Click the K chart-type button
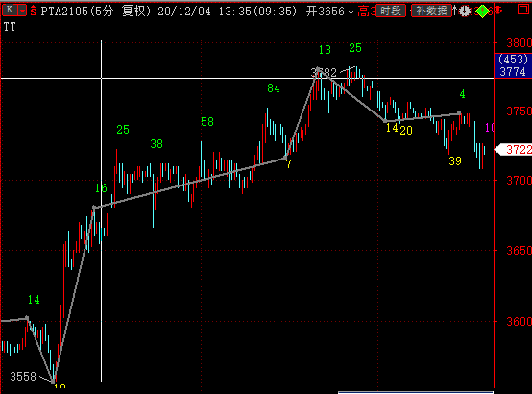532x394 pixels. (10, 10)
